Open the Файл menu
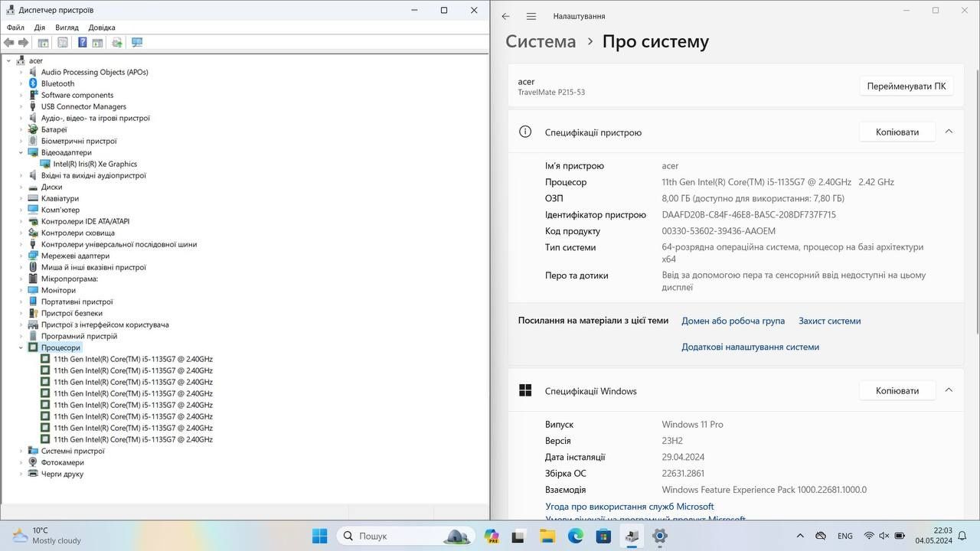980x551 pixels. [15, 28]
